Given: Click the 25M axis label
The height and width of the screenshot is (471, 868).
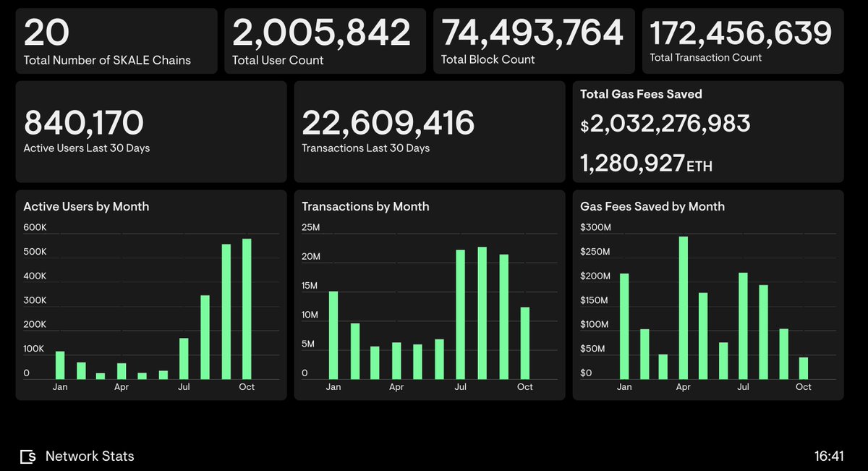Looking at the screenshot, I should pos(310,228).
